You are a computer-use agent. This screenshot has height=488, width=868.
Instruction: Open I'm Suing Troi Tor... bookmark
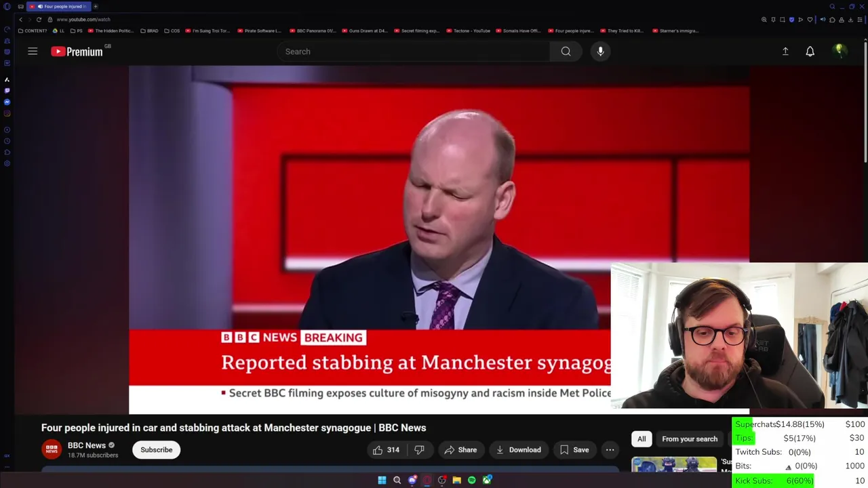click(208, 30)
